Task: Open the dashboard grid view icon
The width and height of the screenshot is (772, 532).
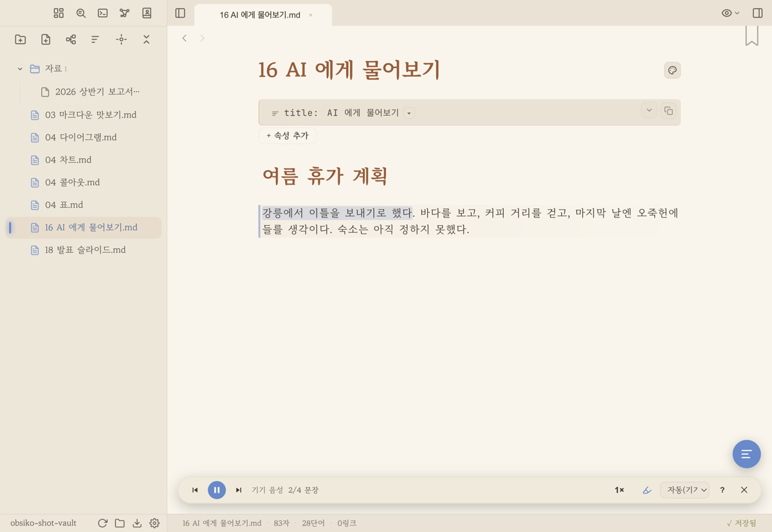Action: click(59, 13)
